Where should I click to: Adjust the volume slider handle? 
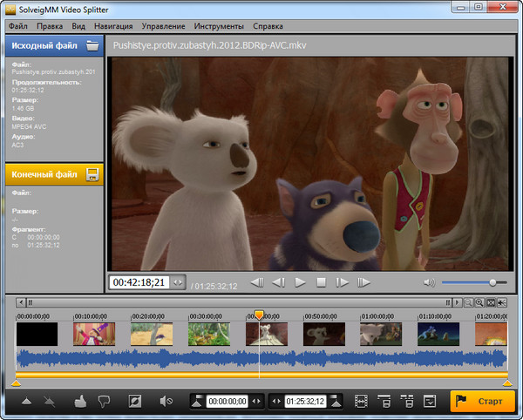click(492, 282)
